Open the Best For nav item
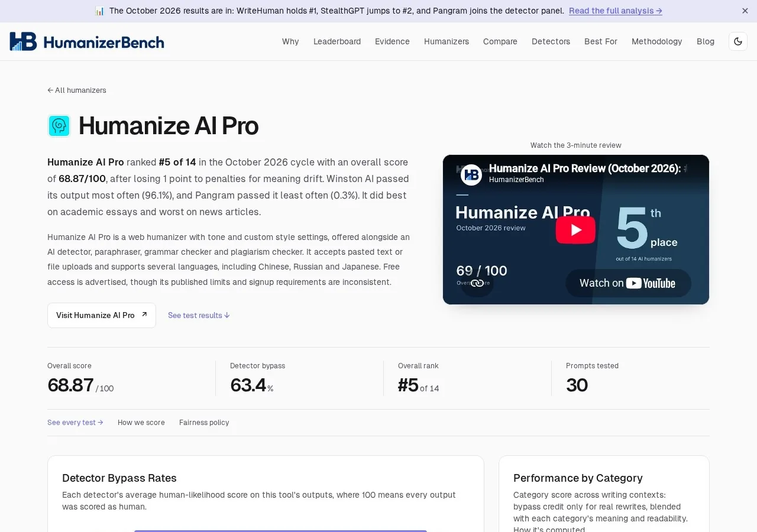The image size is (757, 532). click(x=601, y=41)
